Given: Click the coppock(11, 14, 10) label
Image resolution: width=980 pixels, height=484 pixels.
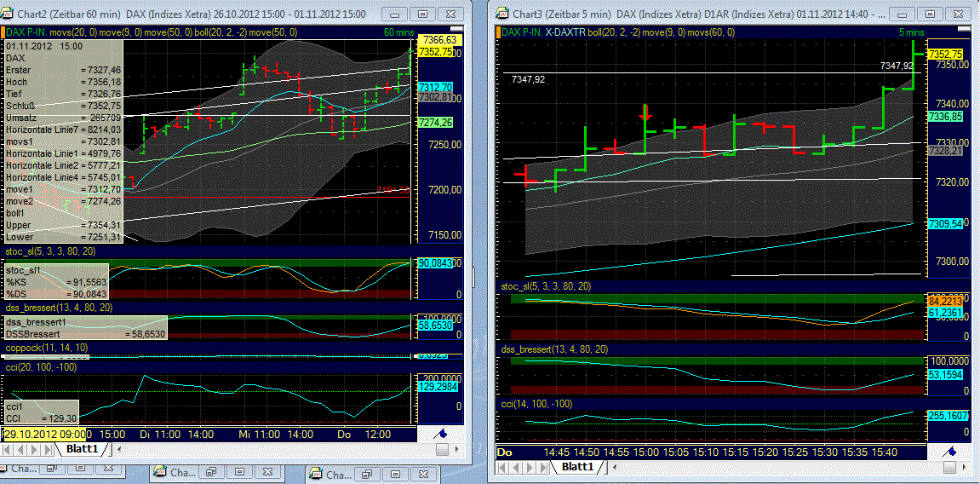Looking at the screenshot, I should coord(46,347).
